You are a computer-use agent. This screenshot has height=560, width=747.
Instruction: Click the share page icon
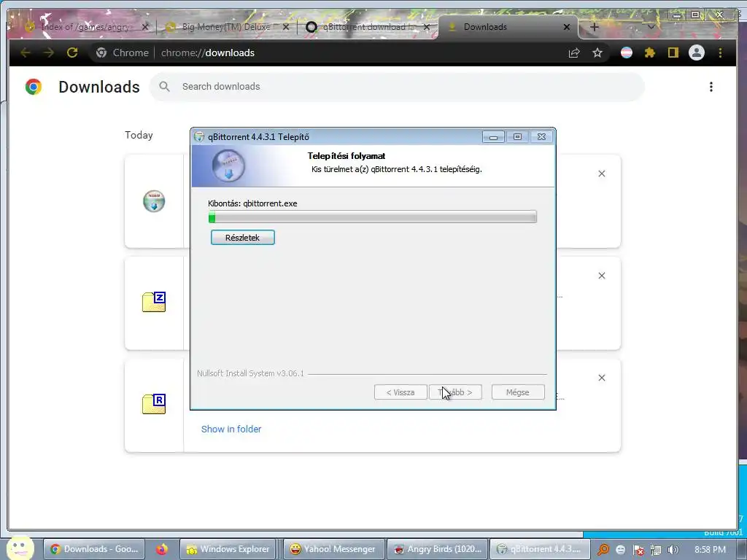coord(574,52)
